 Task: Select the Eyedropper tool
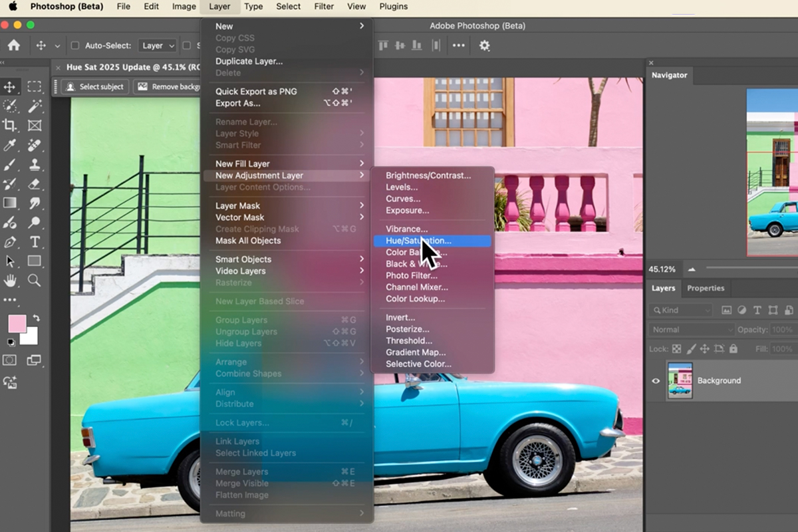coord(11,145)
